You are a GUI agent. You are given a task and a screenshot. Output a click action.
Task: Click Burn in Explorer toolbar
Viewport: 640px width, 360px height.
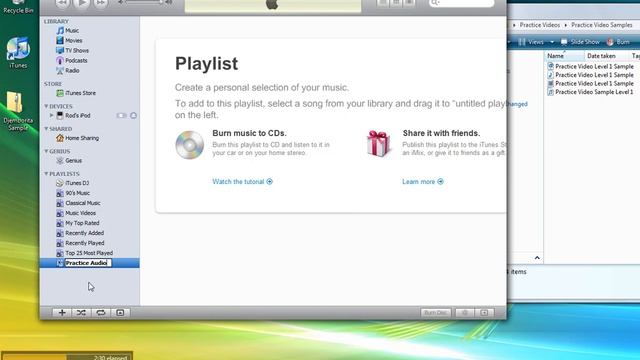tap(618, 42)
